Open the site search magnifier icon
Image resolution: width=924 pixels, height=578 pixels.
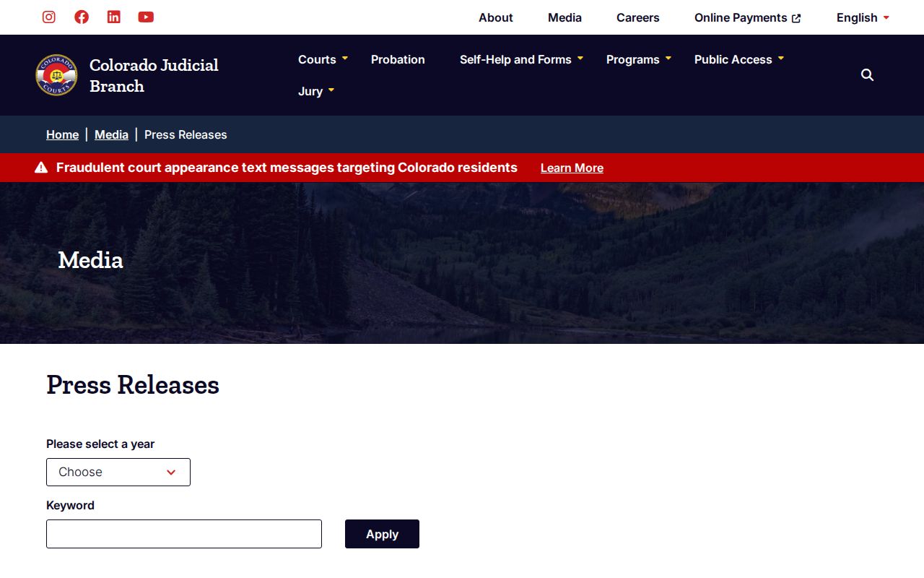(x=868, y=75)
